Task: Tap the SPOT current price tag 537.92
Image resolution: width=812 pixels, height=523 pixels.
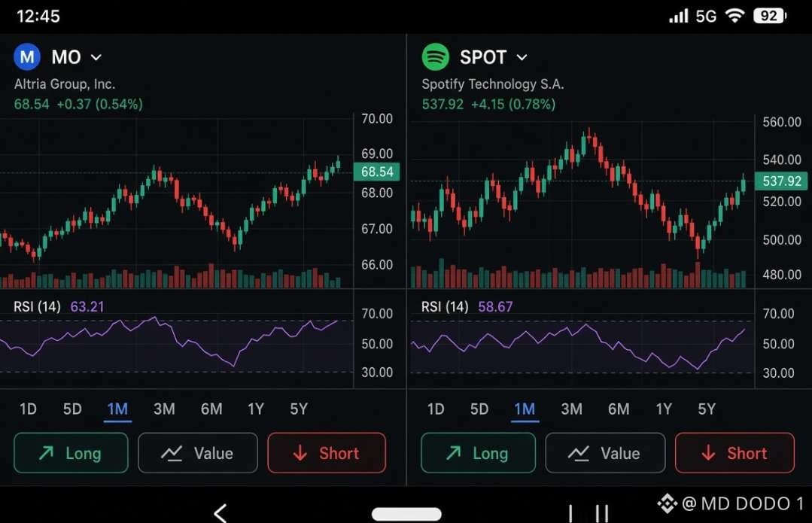Action: [x=781, y=181]
